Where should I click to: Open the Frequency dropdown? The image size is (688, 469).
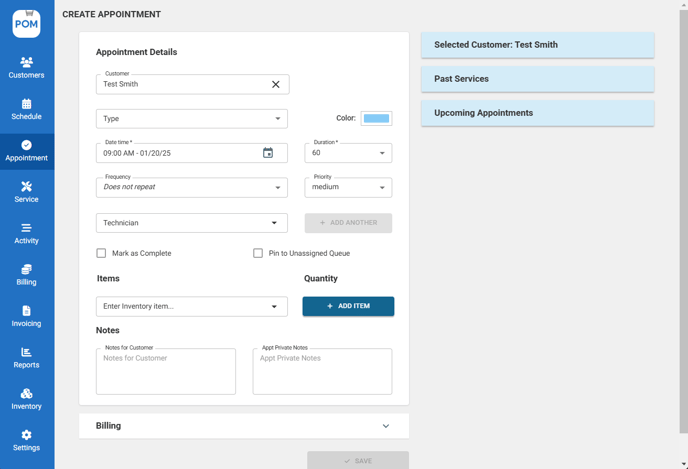(192, 187)
